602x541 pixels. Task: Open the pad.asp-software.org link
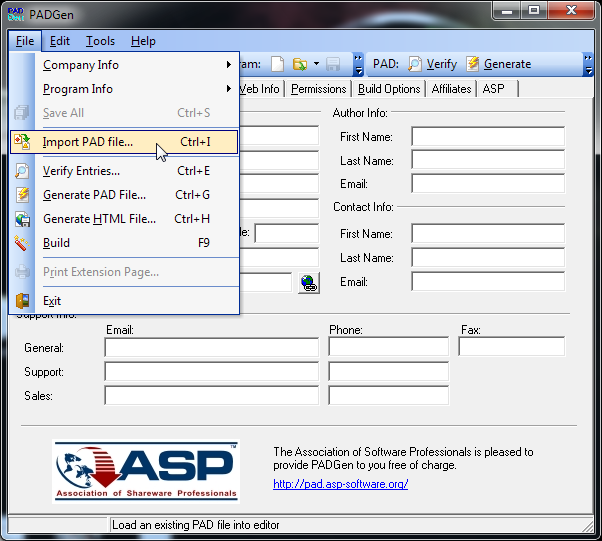pos(340,484)
